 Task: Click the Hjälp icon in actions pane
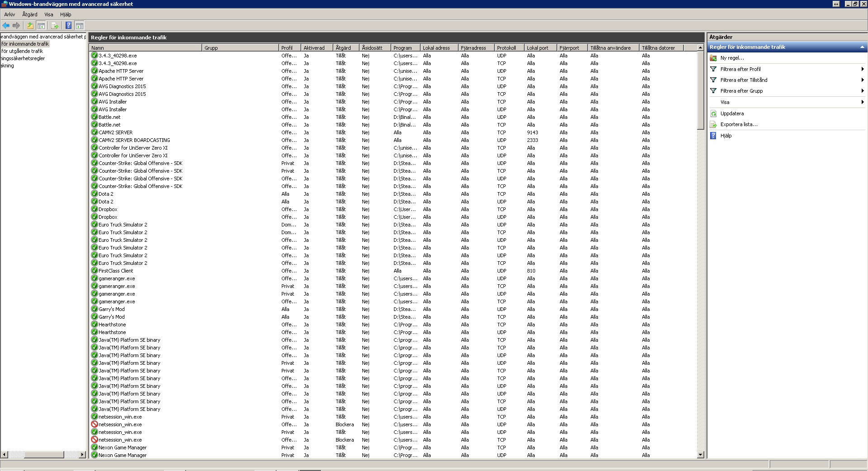[x=713, y=136]
